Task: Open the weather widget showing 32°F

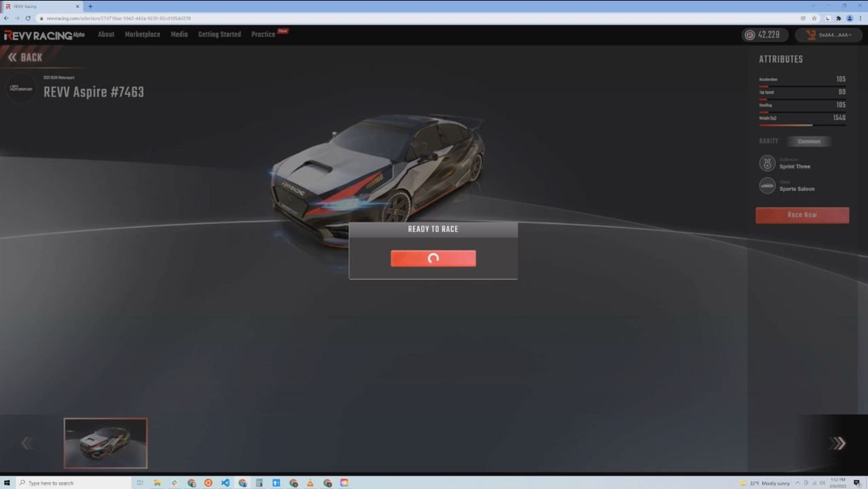Action: click(x=765, y=483)
